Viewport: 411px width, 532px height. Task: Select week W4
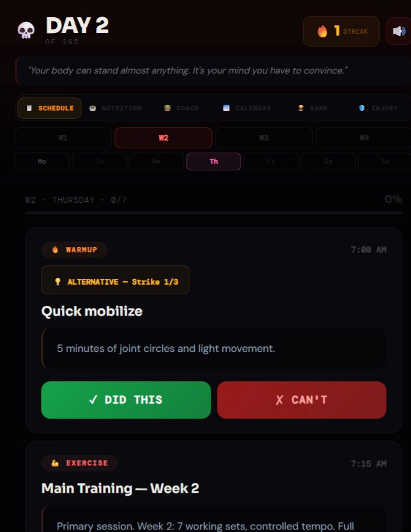[364, 138]
